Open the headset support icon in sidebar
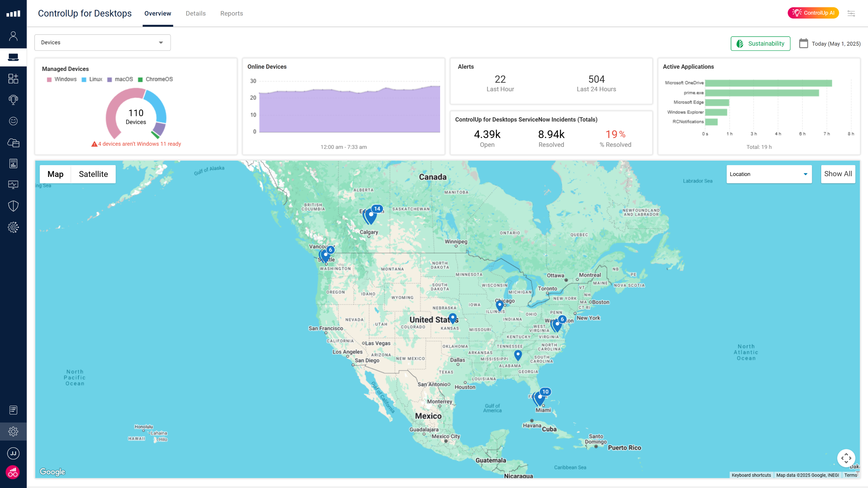 [x=13, y=100]
